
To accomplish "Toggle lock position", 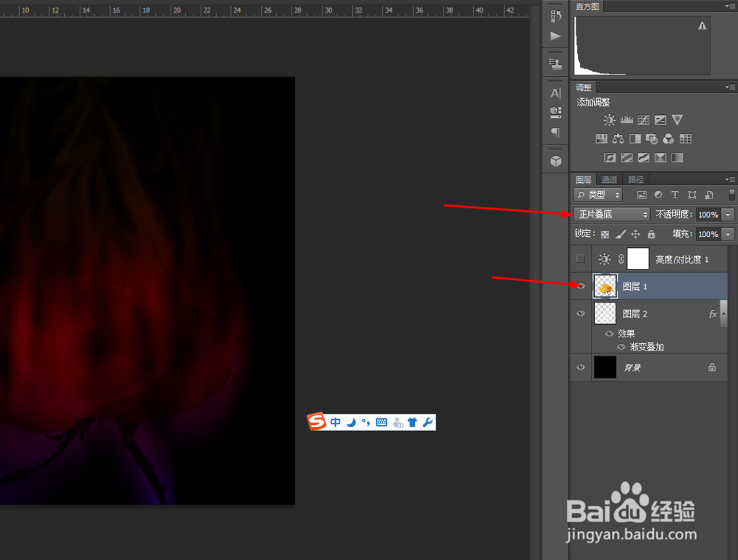I will pyautogui.click(x=636, y=234).
